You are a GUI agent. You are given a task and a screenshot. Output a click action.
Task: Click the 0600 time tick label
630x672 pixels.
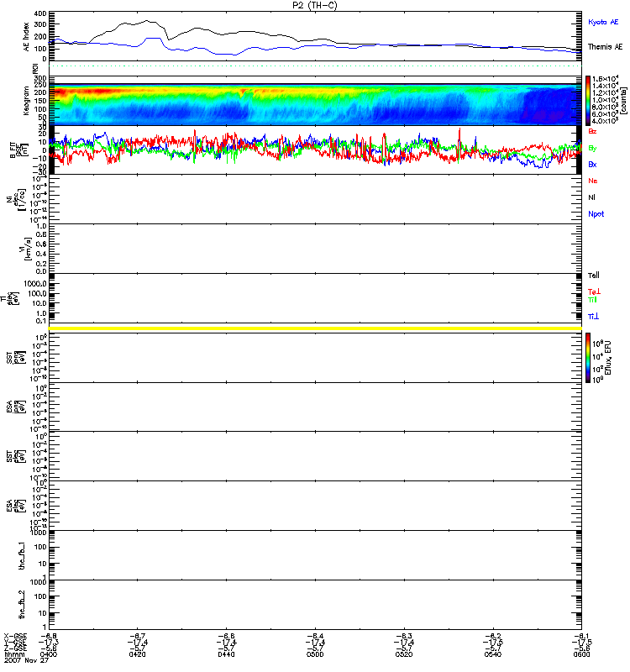581,654
